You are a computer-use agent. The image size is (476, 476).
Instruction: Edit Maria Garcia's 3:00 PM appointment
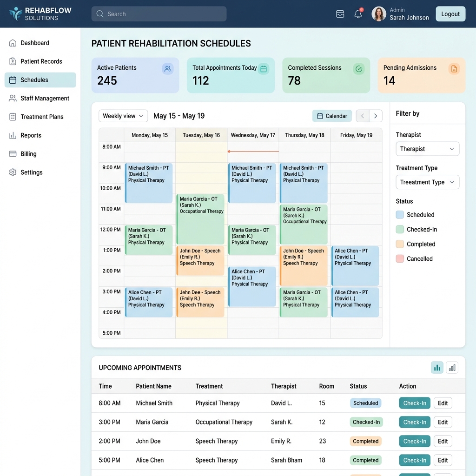point(443,422)
